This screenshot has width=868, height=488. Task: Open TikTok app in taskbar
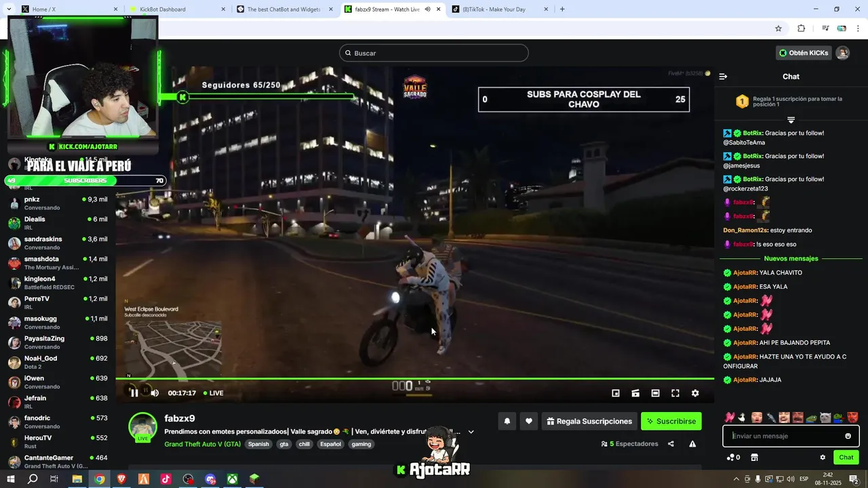click(165, 479)
